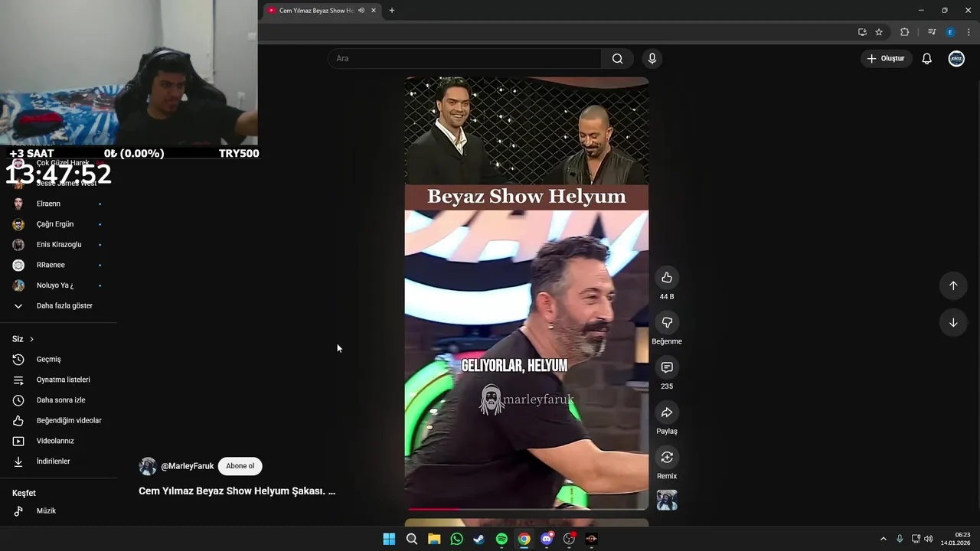Open @MarleyFaruk channel link
This screenshot has width=980, height=551.
188,466
